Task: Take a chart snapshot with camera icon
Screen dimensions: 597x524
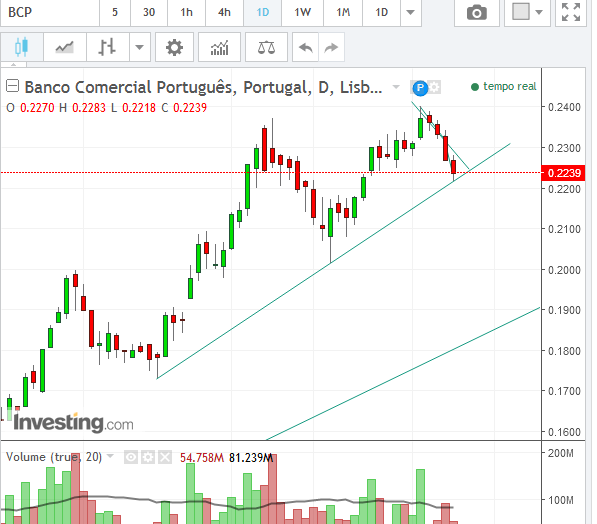Action: (x=477, y=13)
